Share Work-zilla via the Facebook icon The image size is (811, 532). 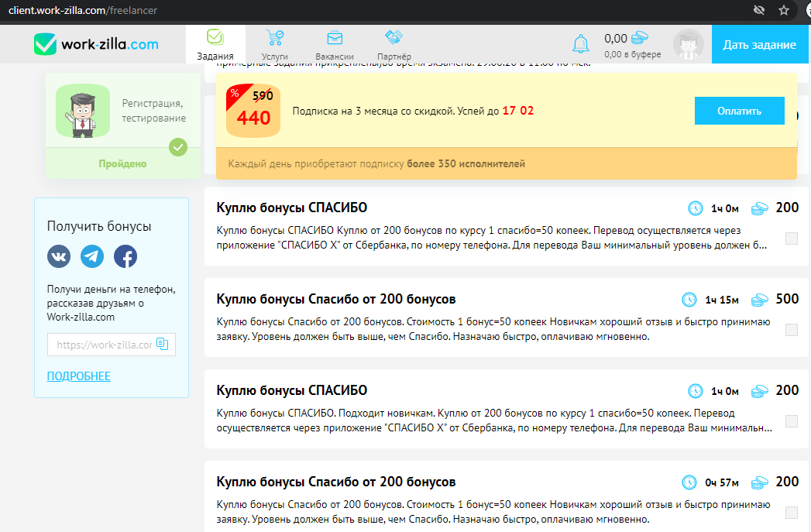click(x=125, y=256)
